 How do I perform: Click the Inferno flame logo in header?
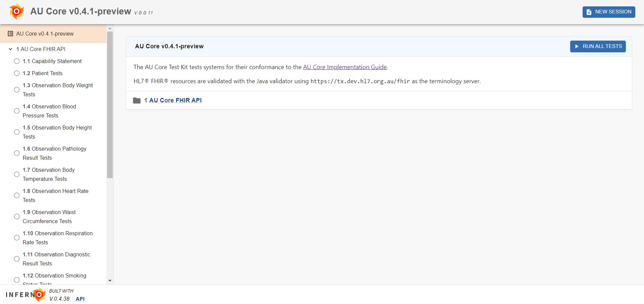pyautogui.click(x=16, y=11)
